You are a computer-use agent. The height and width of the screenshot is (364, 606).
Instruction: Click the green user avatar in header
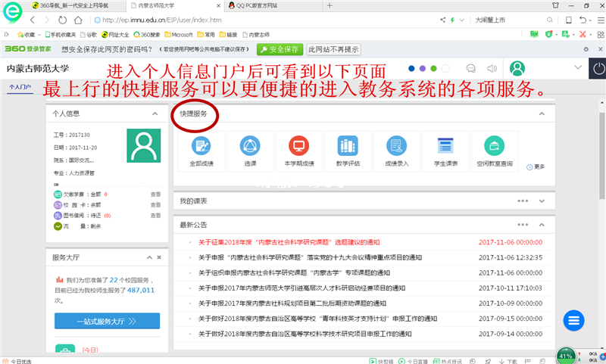pyautogui.click(x=517, y=68)
